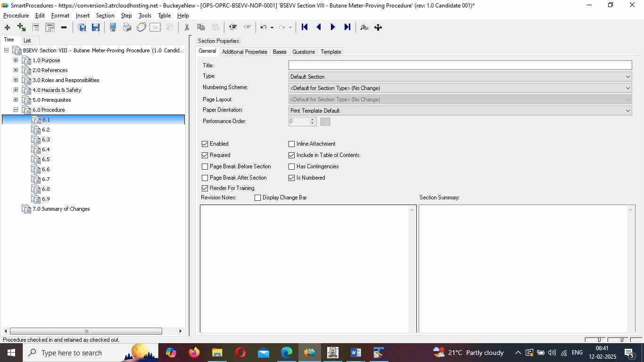Image resolution: width=644 pixels, height=362 pixels.
Task: Increase Performance Order with spinner up
Action: pyautogui.click(x=312, y=119)
